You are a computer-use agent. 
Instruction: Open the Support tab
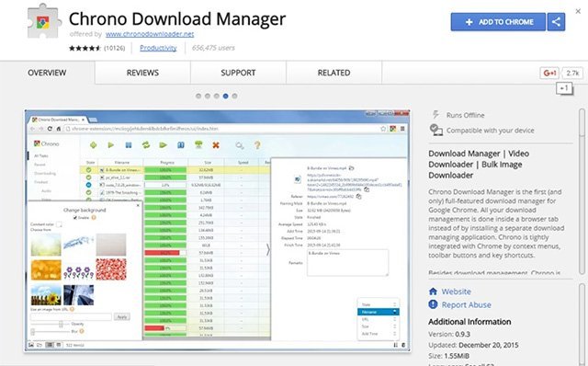point(238,73)
